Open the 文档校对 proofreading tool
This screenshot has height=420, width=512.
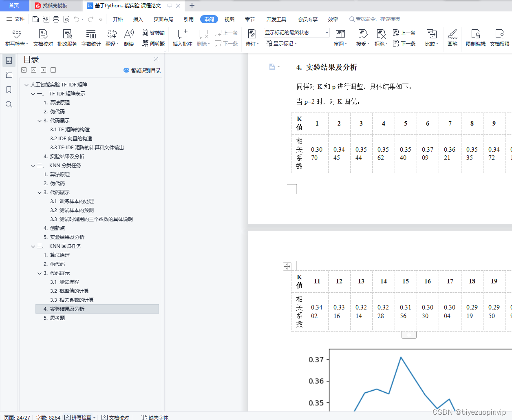click(x=43, y=38)
